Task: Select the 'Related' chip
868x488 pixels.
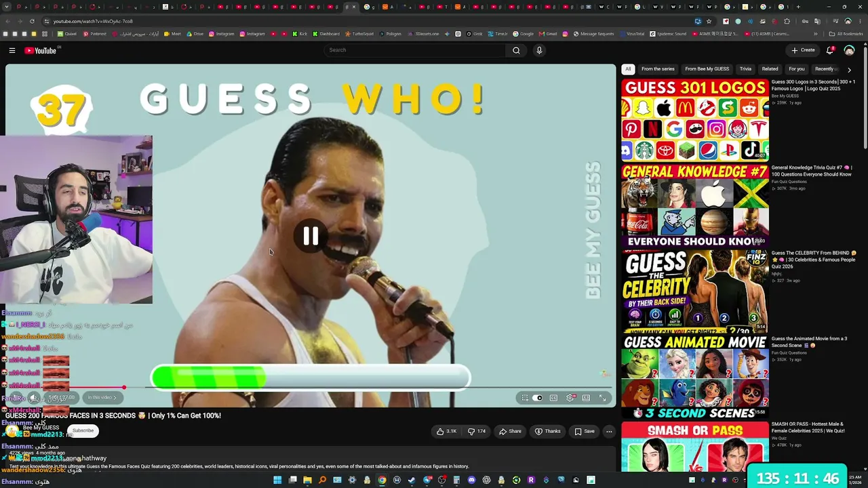Action: (x=770, y=69)
